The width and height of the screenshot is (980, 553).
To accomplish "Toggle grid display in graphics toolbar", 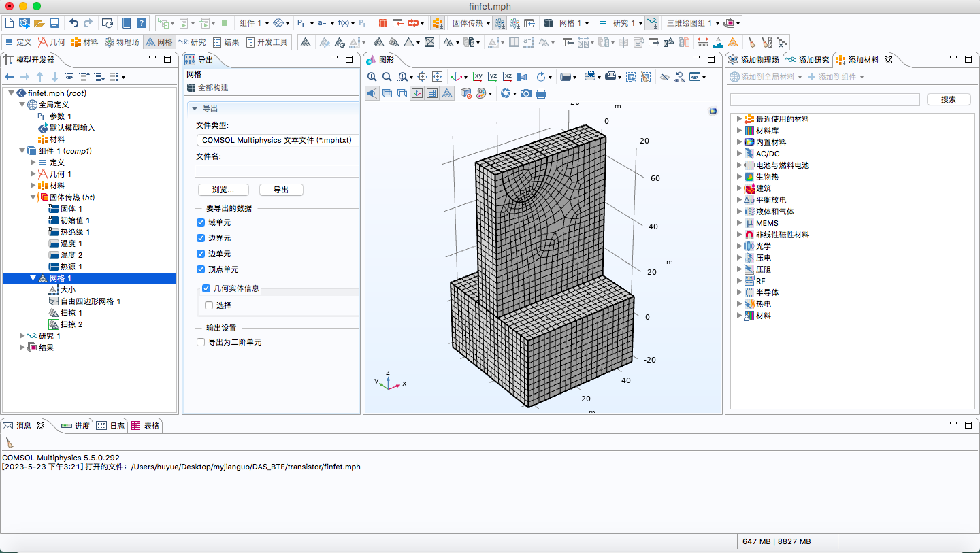I will (432, 93).
